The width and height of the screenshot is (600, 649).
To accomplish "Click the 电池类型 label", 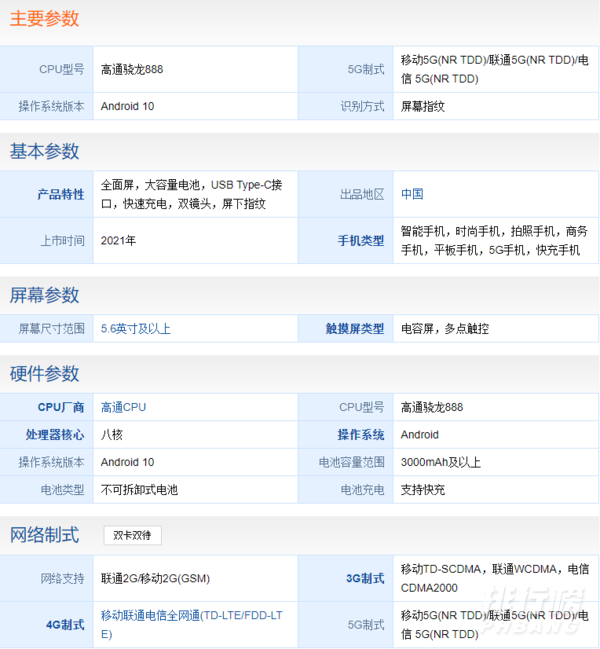I will point(62,490).
